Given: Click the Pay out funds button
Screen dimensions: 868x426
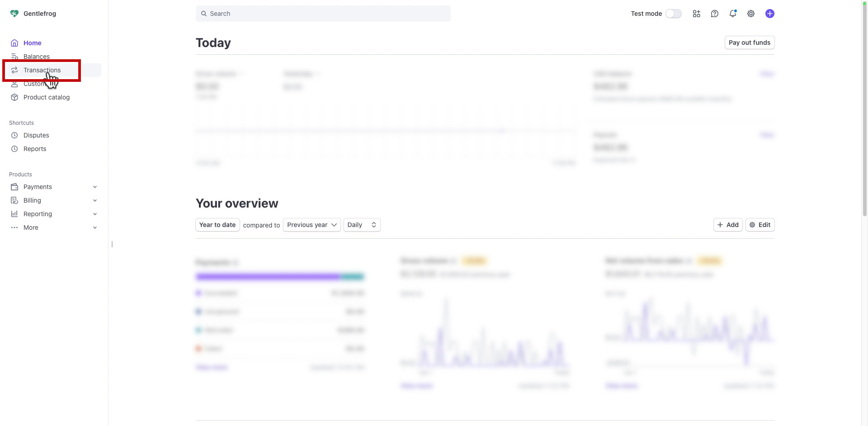Looking at the screenshot, I should point(749,43).
